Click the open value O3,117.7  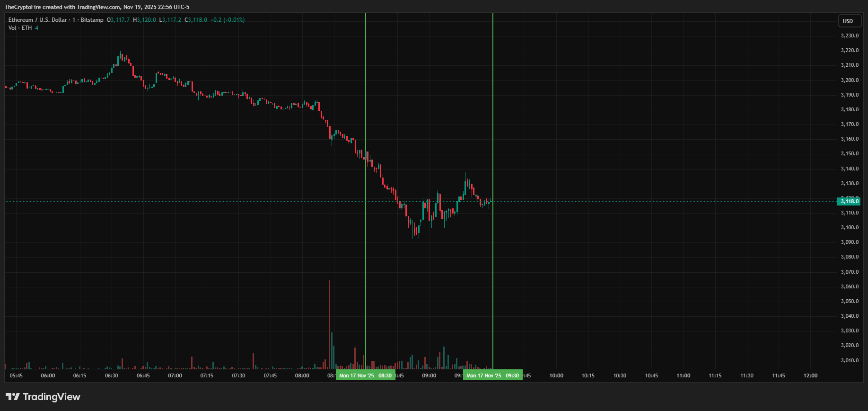pos(118,20)
